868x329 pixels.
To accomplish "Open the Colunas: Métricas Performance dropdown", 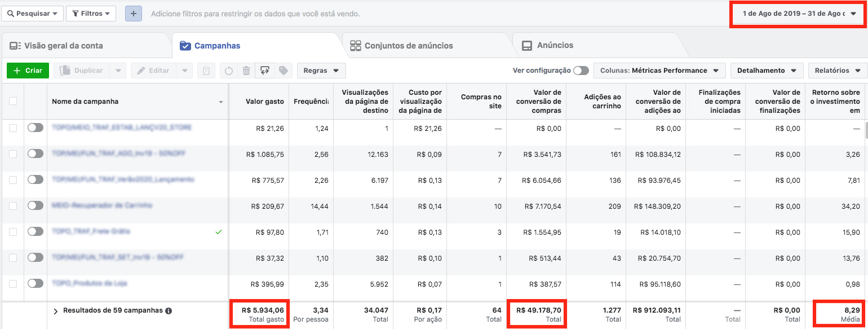I will pos(659,71).
